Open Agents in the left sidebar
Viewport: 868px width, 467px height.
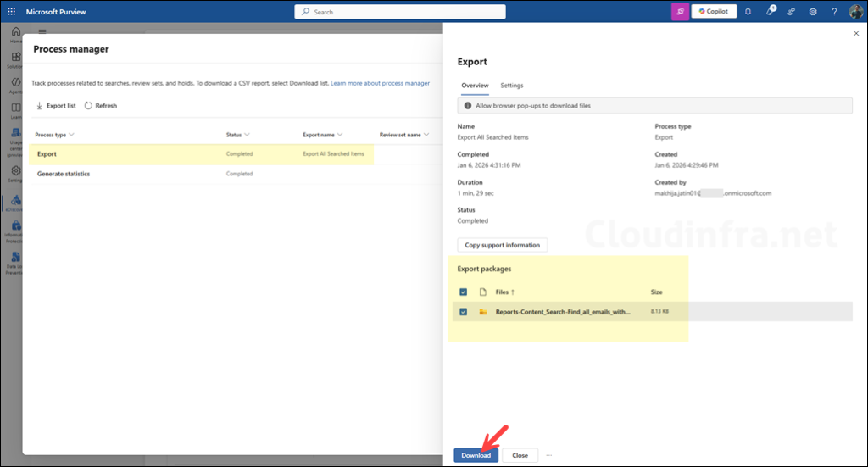(x=16, y=85)
